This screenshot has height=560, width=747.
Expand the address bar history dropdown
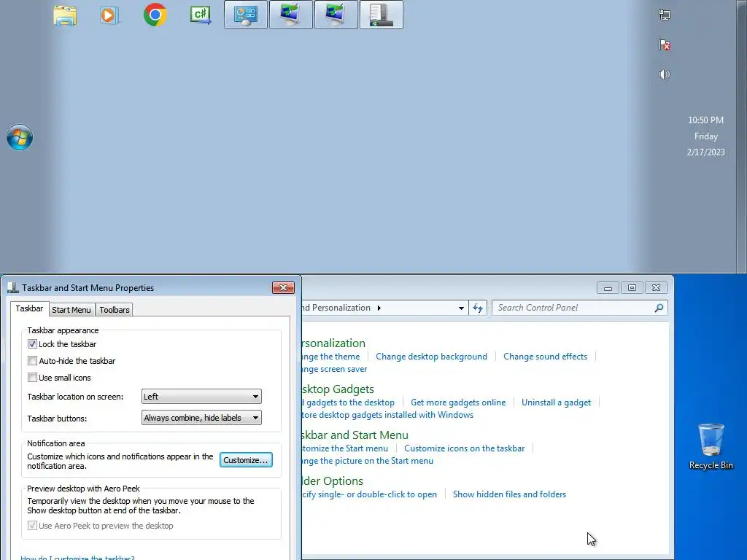pos(461,308)
